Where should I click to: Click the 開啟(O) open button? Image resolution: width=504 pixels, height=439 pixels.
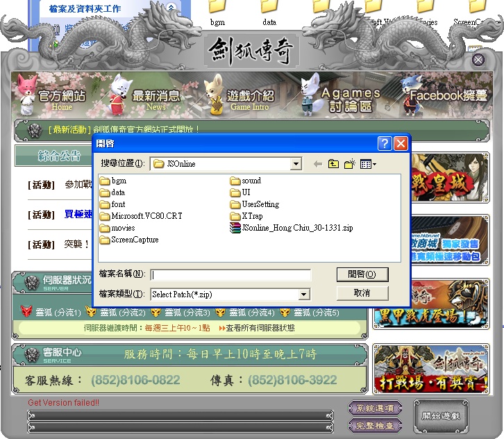coord(362,274)
